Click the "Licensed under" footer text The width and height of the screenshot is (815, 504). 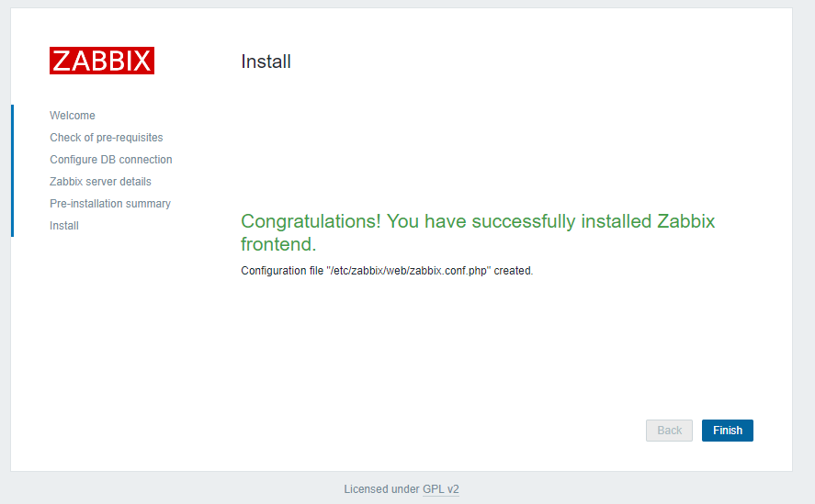(381, 489)
